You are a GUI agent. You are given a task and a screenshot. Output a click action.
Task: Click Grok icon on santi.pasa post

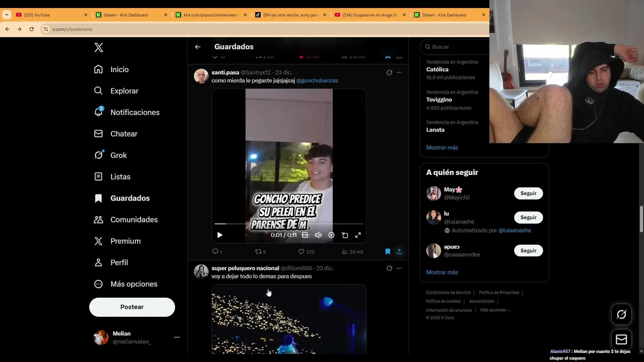tap(389, 72)
